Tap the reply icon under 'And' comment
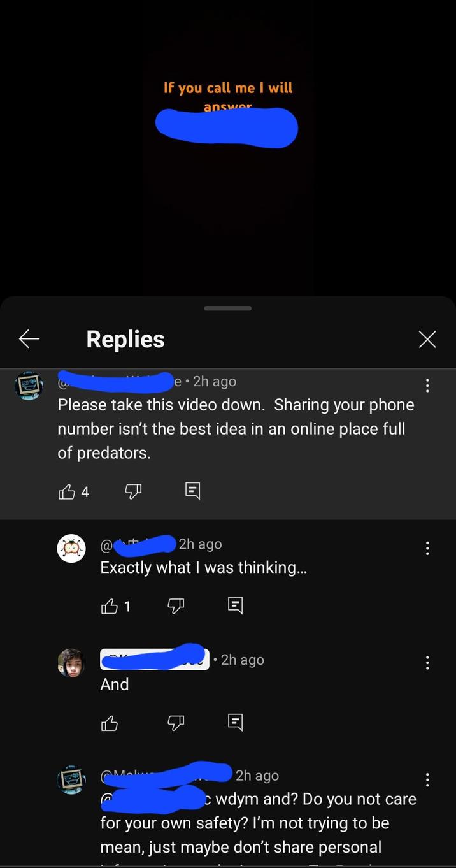The image size is (456, 868). (235, 722)
